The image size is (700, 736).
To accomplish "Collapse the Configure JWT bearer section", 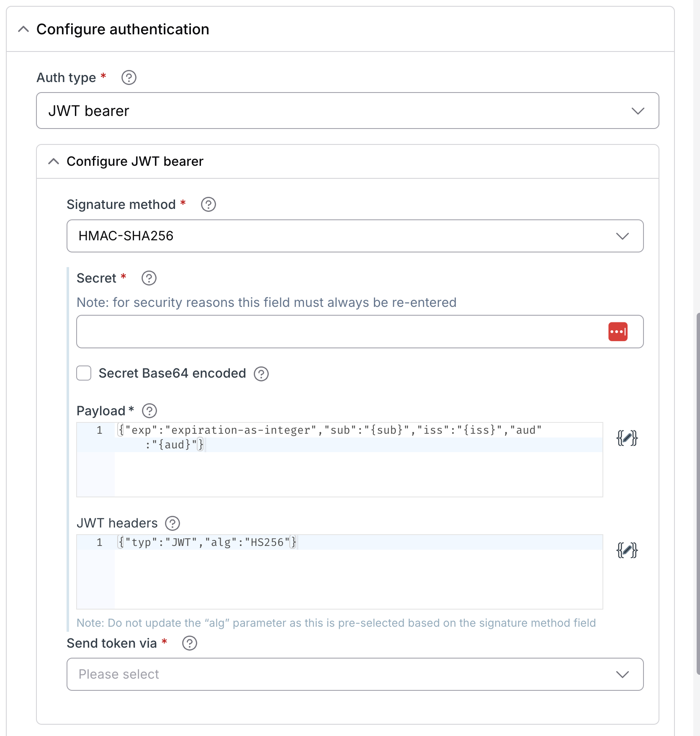I will (x=54, y=161).
